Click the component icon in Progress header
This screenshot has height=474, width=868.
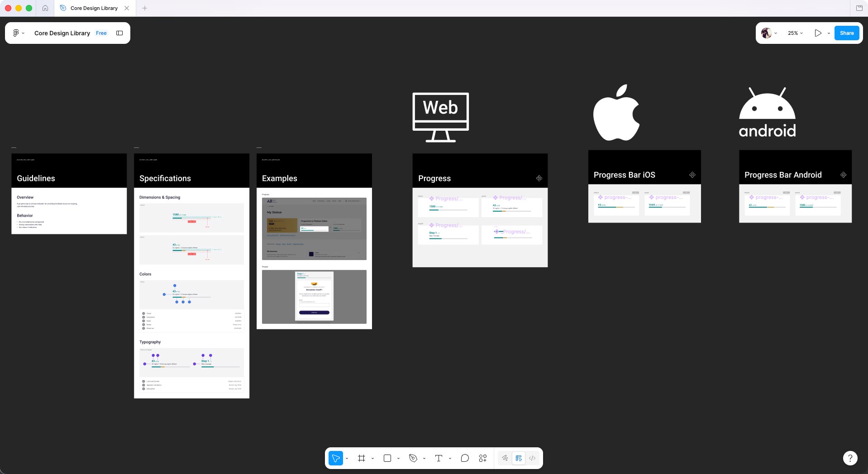tap(539, 178)
